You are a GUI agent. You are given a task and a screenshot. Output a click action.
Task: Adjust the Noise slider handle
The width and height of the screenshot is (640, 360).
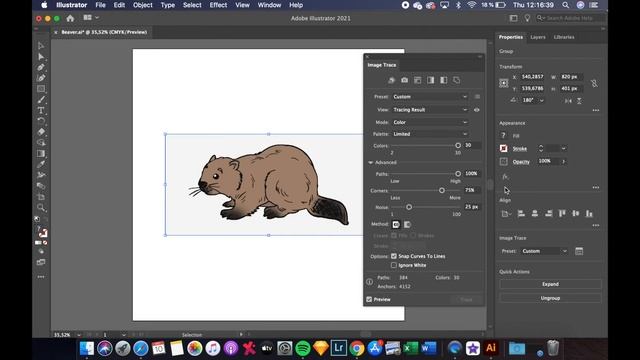click(x=409, y=207)
